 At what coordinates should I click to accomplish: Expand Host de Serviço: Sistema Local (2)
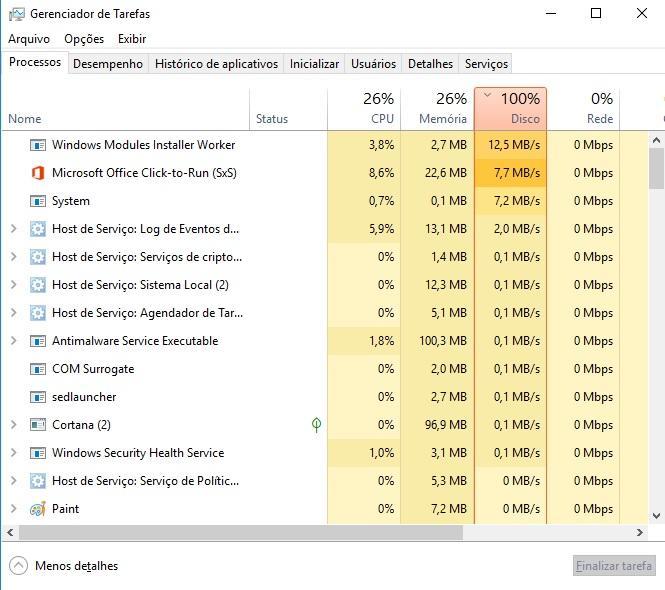pyautogui.click(x=14, y=285)
